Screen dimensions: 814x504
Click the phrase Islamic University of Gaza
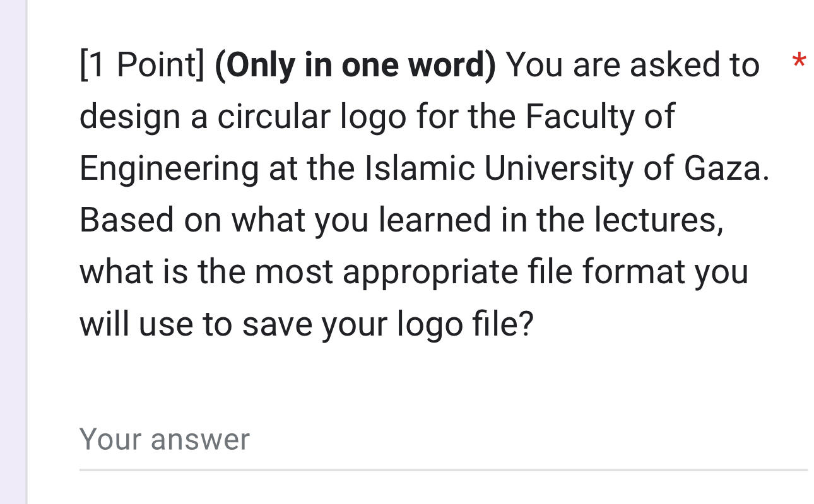coord(568,167)
